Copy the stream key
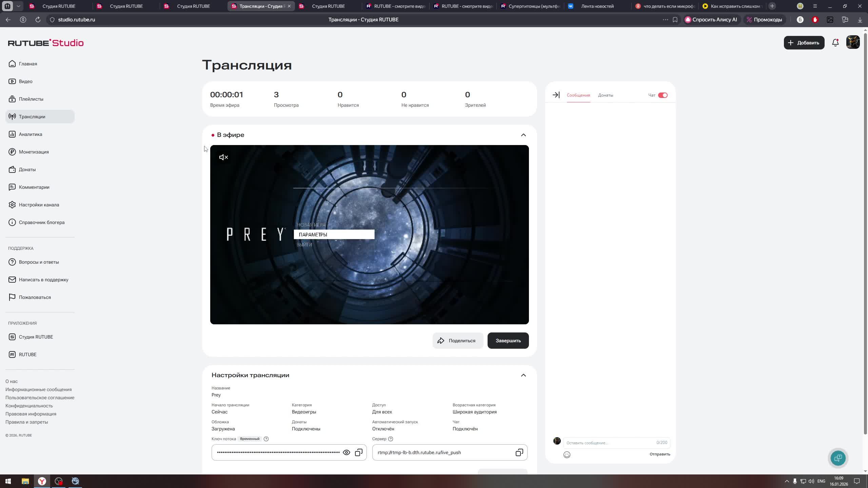 click(359, 452)
